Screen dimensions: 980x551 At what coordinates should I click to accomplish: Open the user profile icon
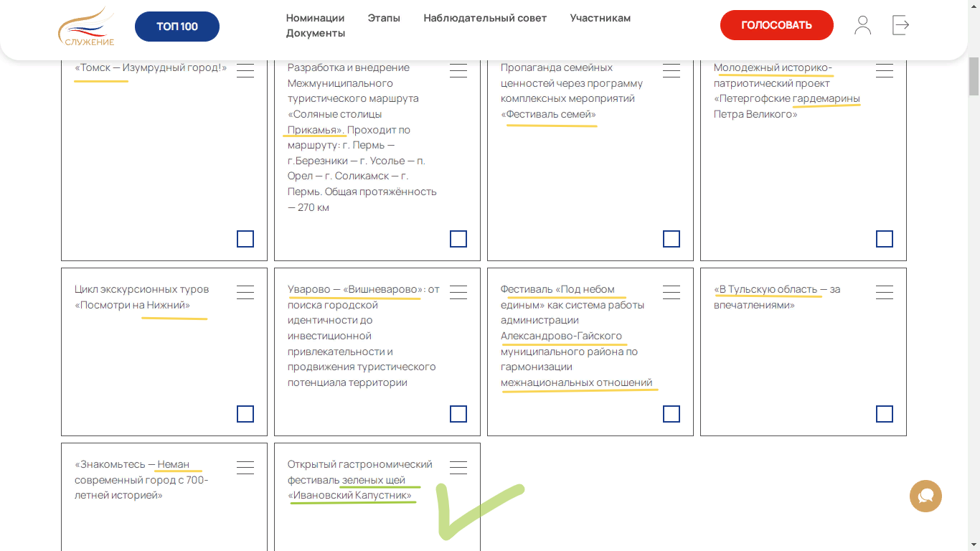pyautogui.click(x=862, y=25)
